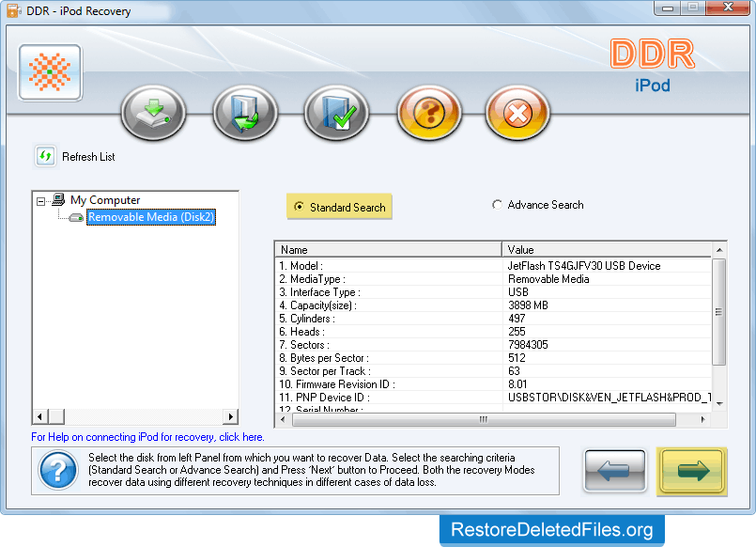Click the '8.01' firmware value
The width and height of the screenshot is (756, 547).
tap(517, 384)
